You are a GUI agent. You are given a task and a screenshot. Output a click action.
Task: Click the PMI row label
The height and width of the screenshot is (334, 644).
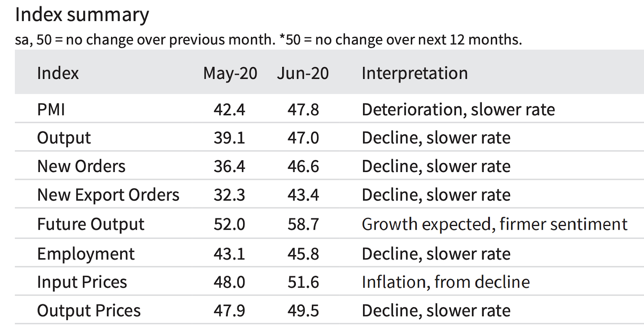[51, 110]
